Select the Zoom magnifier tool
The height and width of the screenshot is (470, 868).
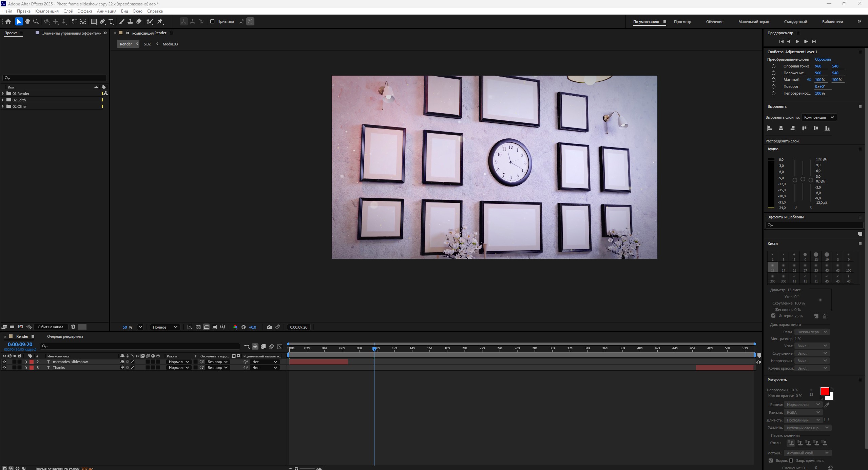click(36, 21)
